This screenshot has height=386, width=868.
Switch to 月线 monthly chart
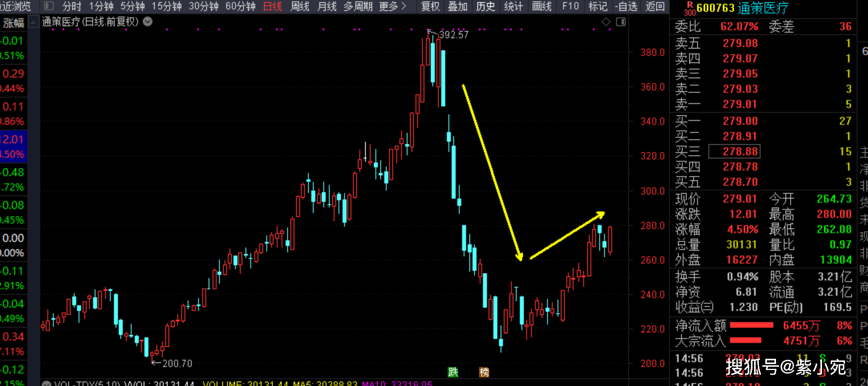pyautogui.click(x=327, y=6)
